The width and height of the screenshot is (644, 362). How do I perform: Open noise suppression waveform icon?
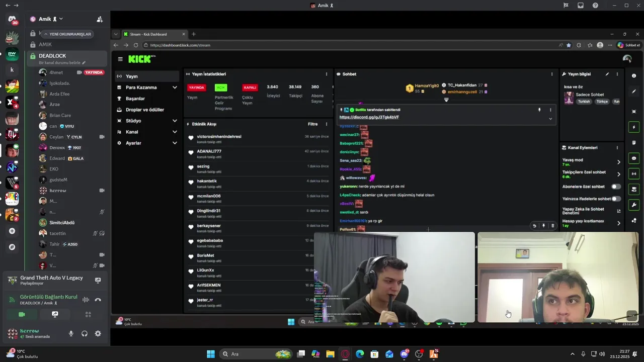pyautogui.click(x=86, y=300)
